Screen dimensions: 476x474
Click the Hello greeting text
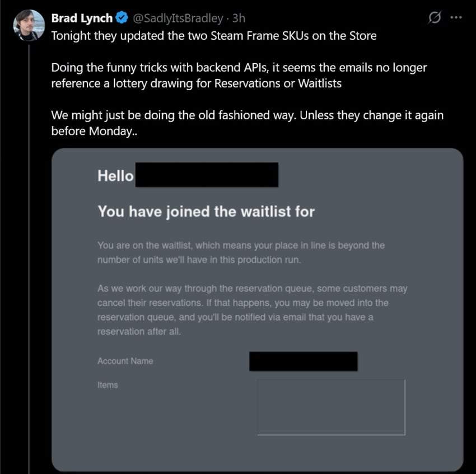tap(116, 176)
